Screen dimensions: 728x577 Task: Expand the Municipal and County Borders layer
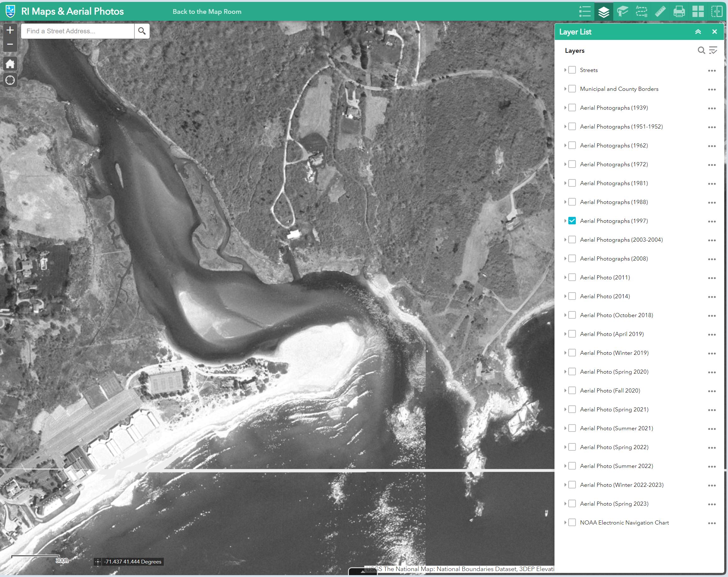(565, 89)
